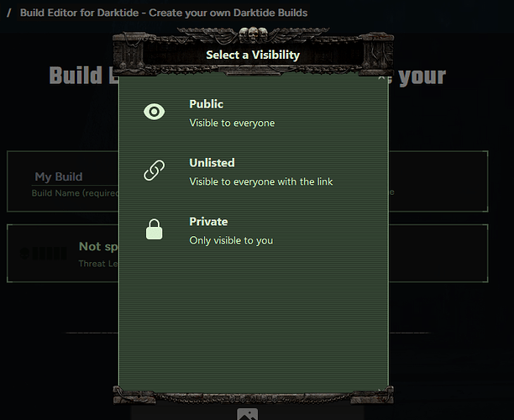Screen dimensions: 514x420
Task: Click the 'Select a Visibility' dialog header
Action: tap(253, 55)
